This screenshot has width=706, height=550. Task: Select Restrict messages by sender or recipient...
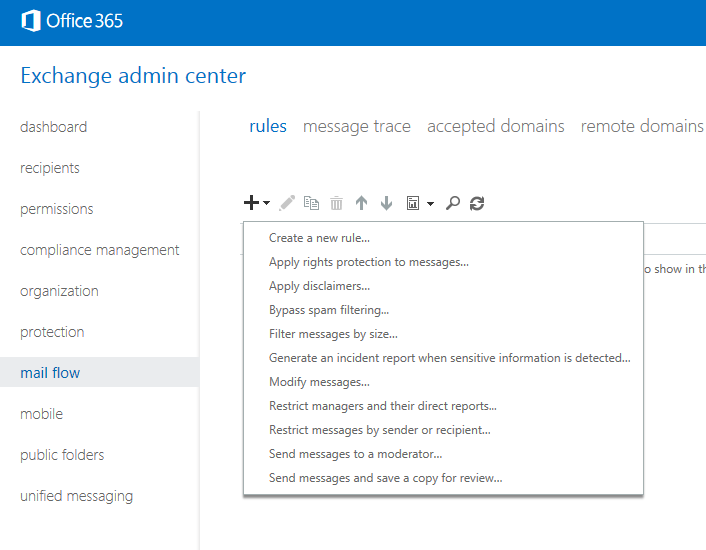tap(380, 430)
